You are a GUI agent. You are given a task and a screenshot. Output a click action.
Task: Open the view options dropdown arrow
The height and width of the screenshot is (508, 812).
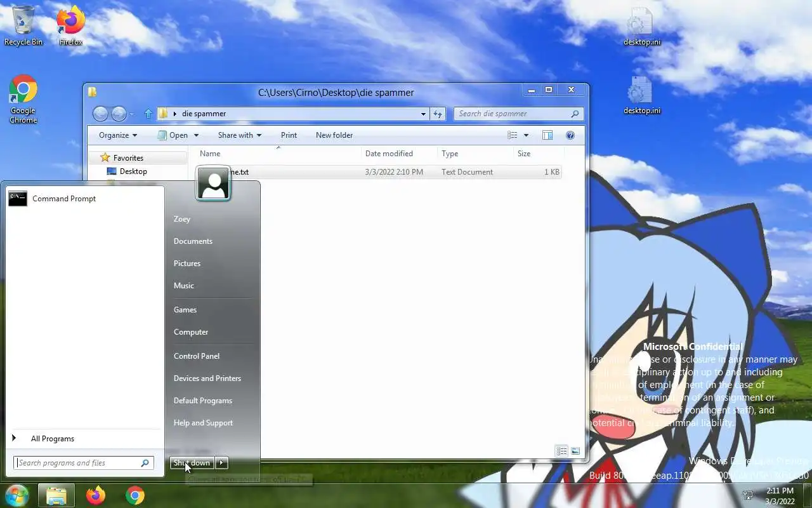526,135
